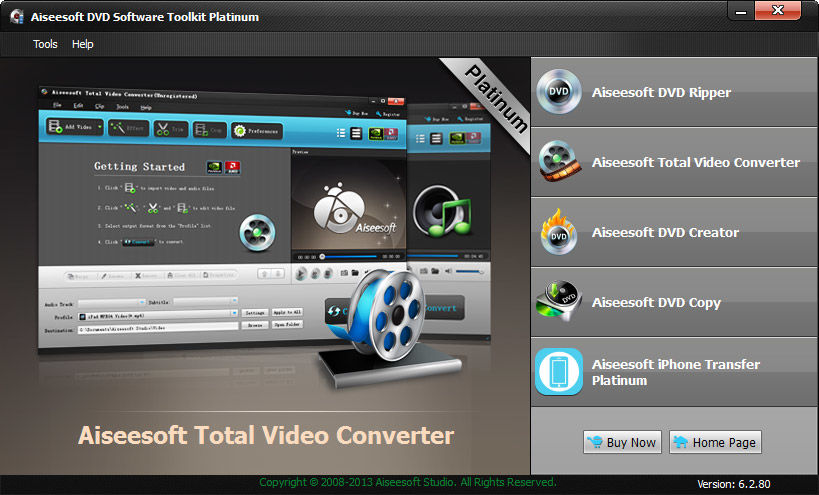This screenshot has height=495, width=819.
Task: Expand the Add Video dropdown in the preview
Action: point(98,128)
